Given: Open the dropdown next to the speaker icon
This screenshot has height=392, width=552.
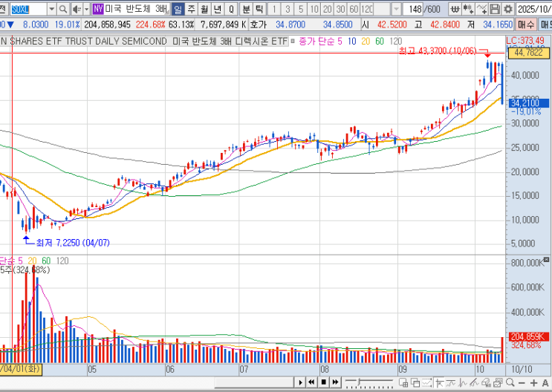Looking at the screenshot, I should pyautogui.click(x=87, y=9).
